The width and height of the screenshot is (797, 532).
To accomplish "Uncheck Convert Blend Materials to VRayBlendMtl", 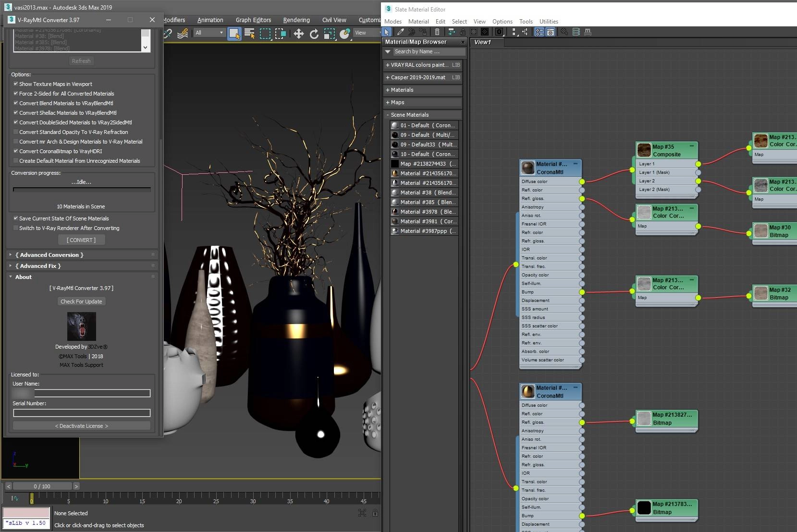I will [16, 103].
